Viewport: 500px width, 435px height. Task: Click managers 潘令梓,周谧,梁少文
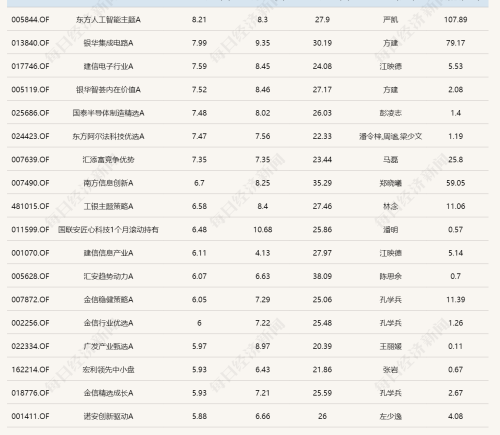tap(390, 136)
